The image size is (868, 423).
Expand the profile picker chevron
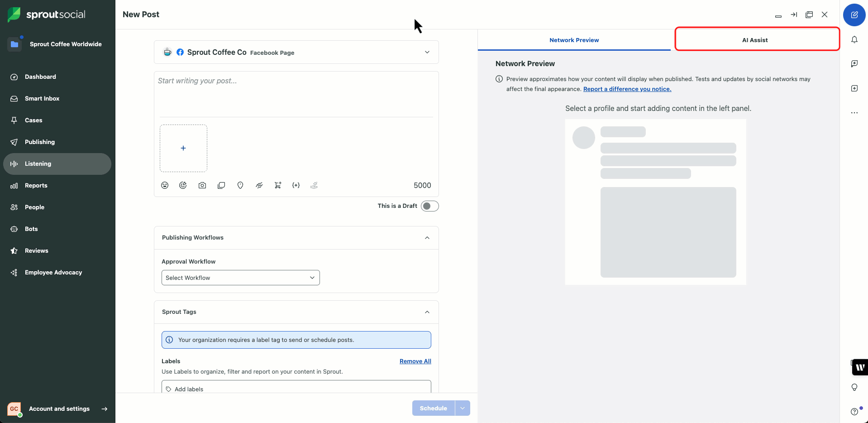[427, 52]
